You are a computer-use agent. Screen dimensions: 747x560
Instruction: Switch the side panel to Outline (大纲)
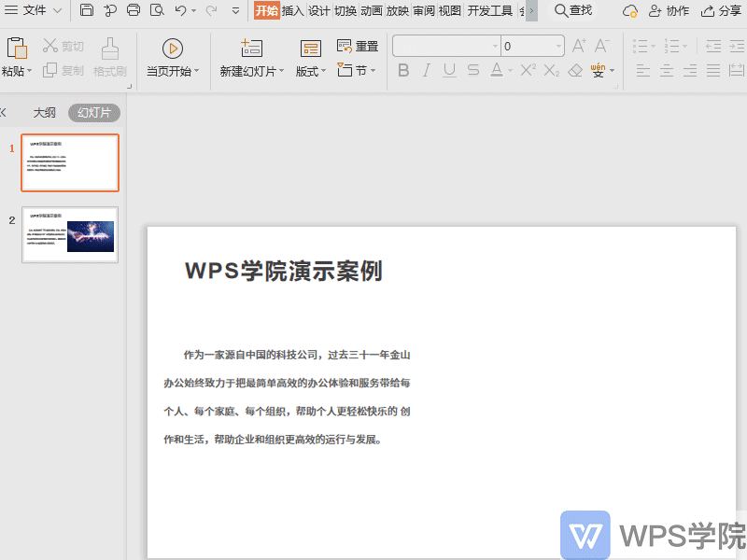click(44, 113)
